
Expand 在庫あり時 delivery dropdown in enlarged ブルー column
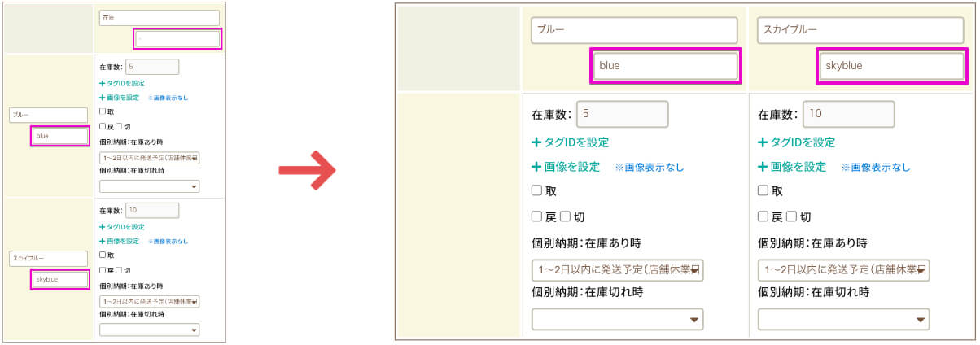[x=618, y=269]
